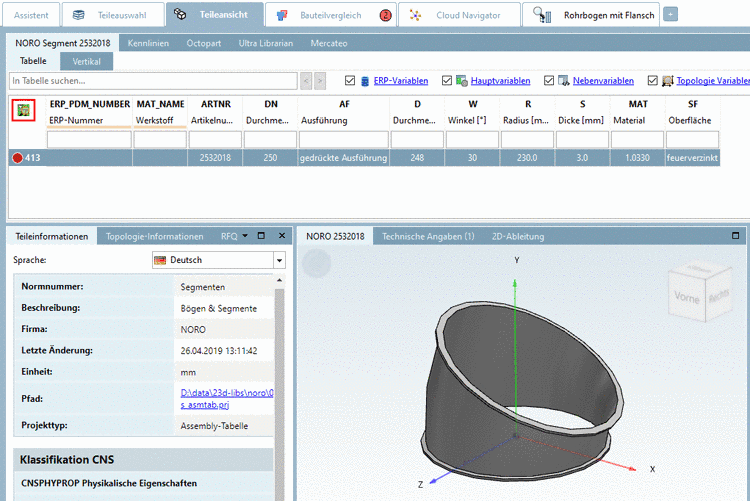Screen dimensions: 750x501
Task: Click the Hauptvariablen icon
Action: pyautogui.click(x=462, y=81)
